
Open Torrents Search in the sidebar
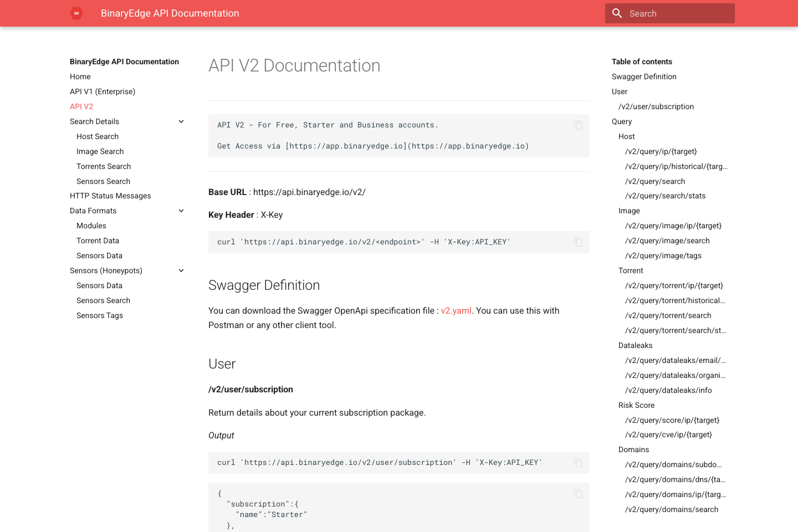104,166
